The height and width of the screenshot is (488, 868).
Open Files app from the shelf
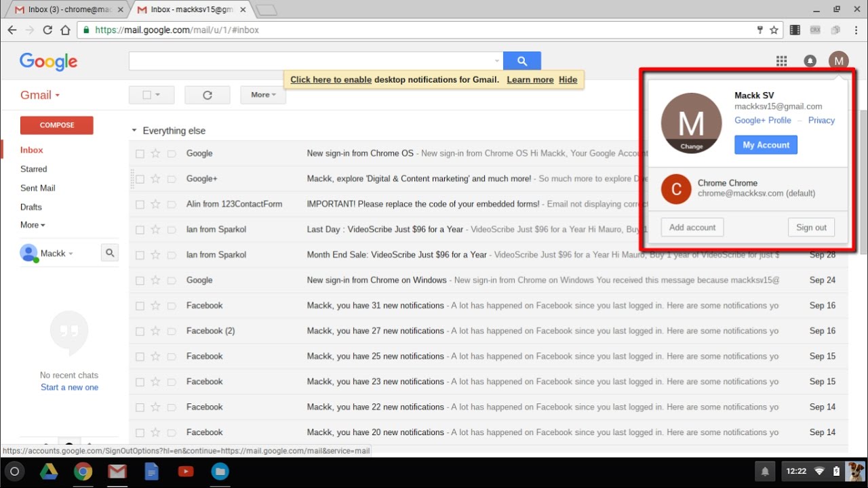[220, 471]
